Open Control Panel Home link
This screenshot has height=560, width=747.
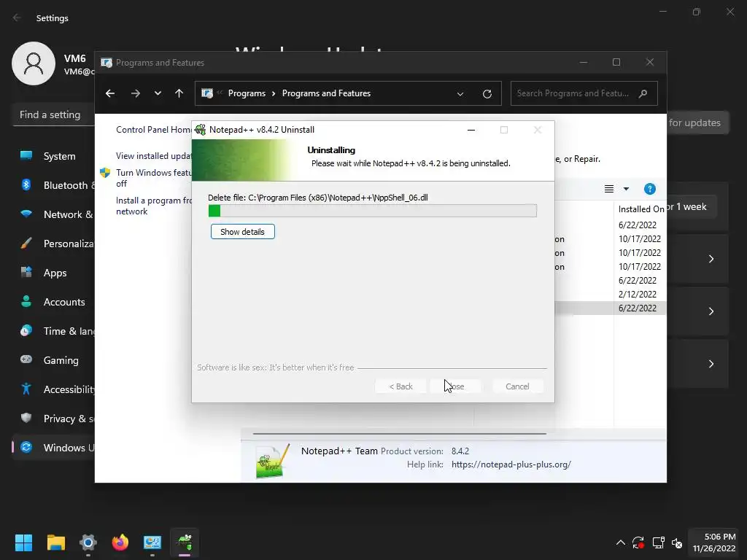pos(153,130)
